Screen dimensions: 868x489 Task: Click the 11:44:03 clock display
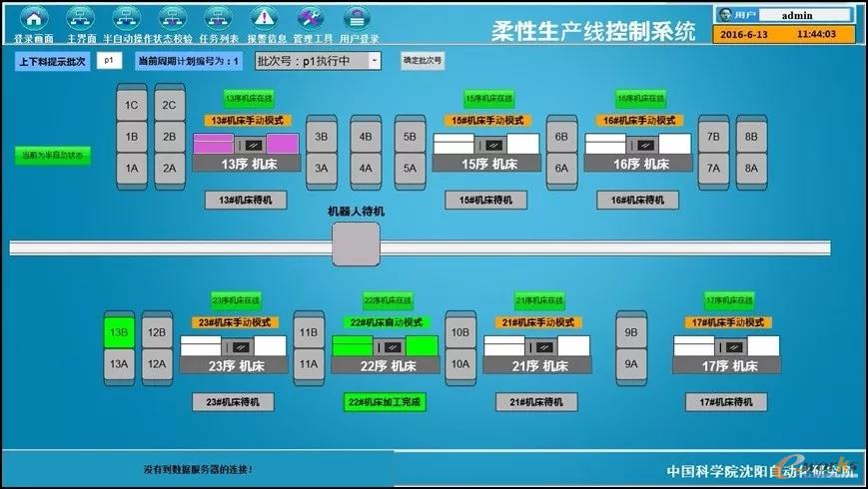coord(816,34)
